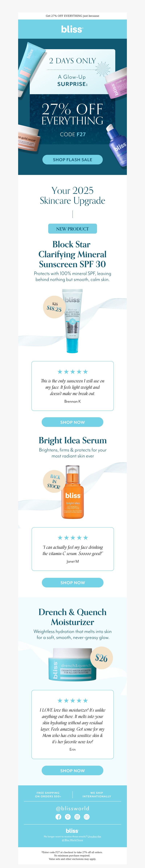Click the bliss logo in footer
The height and width of the screenshot is (868, 145).
pos(72,831)
